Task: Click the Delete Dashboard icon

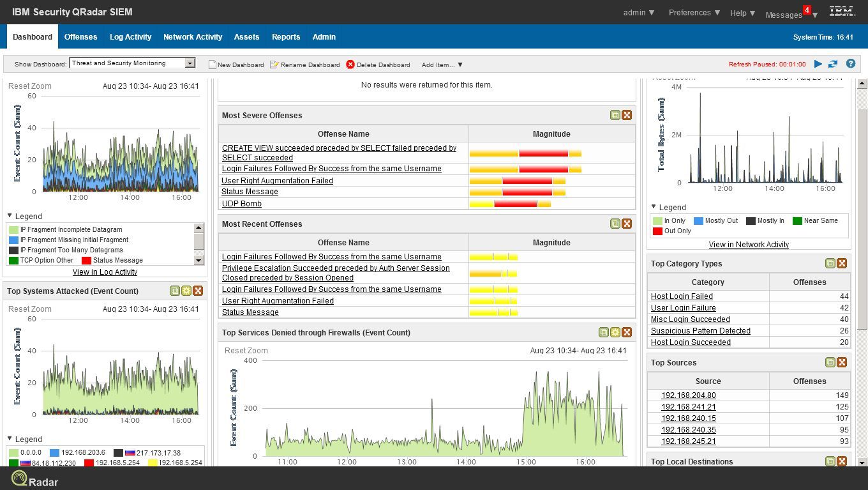Action: [350, 65]
